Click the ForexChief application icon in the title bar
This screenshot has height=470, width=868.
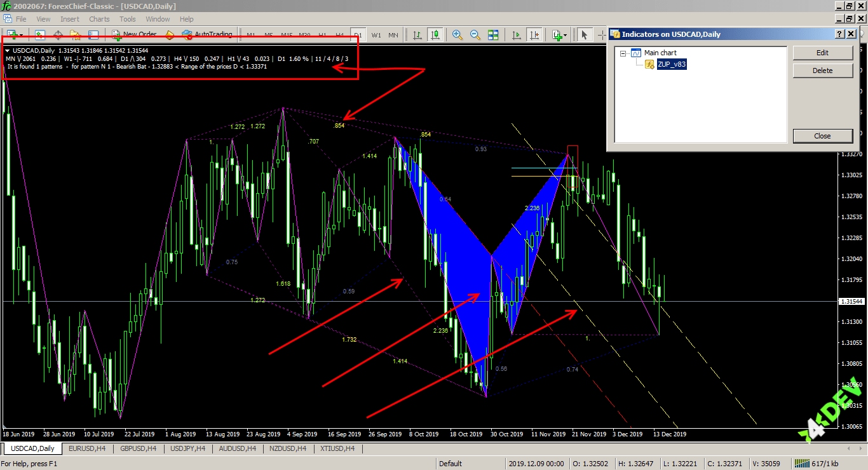pos(6,6)
